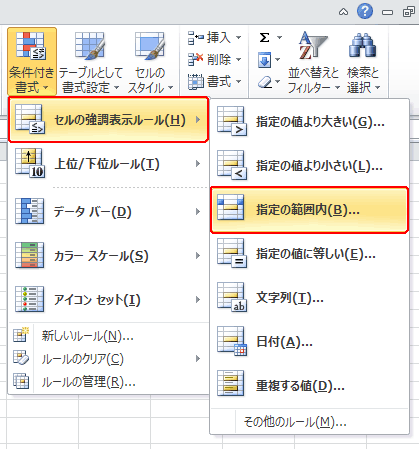419x449 pixels.
Task: Click テーブルとして書式設定 table format icon
Action: pos(90,62)
